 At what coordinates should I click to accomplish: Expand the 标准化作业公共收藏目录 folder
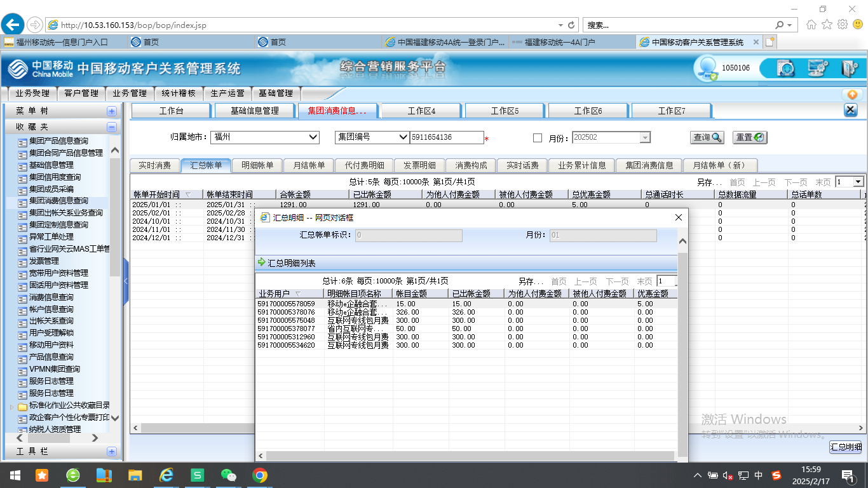click(12, 405)
